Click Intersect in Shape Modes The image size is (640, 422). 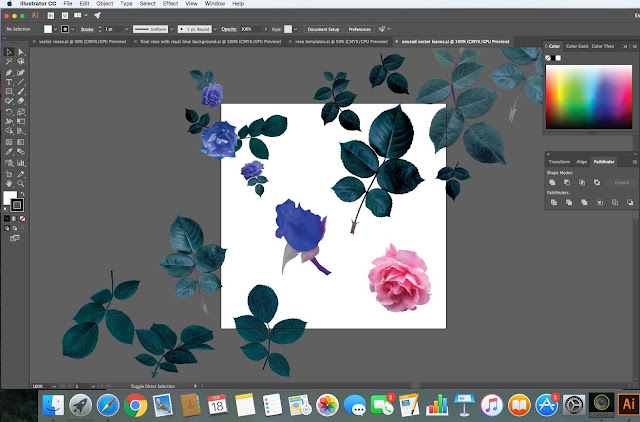582,182
